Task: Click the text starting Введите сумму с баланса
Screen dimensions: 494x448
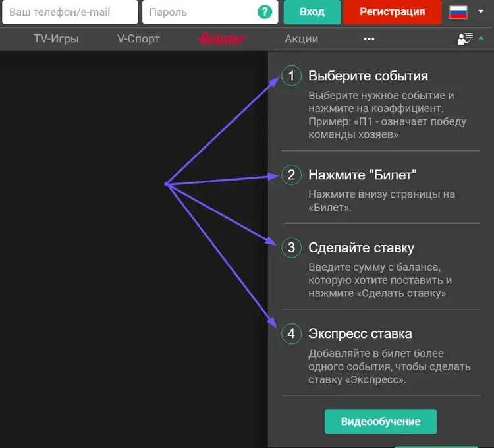Action: click(x=380, y=280)
